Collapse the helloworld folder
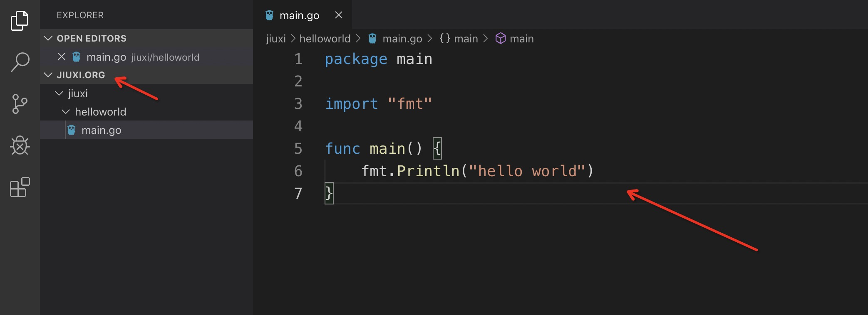The image size is (868, 315). pyautogui.click(x=66, y=112)
